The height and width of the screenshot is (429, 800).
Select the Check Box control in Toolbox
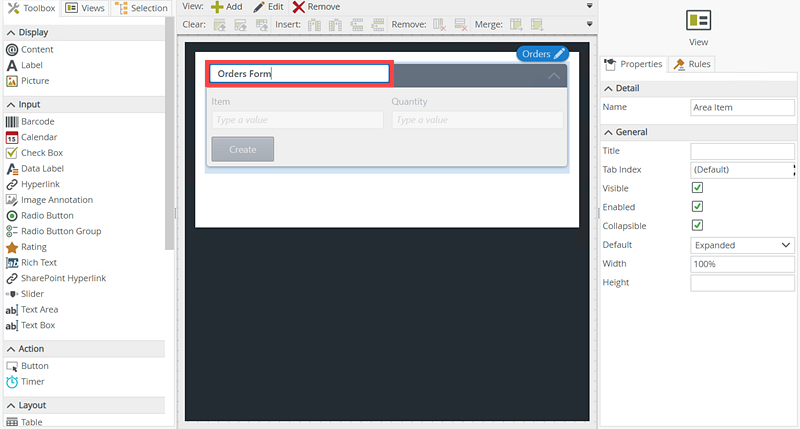[34, 153]
